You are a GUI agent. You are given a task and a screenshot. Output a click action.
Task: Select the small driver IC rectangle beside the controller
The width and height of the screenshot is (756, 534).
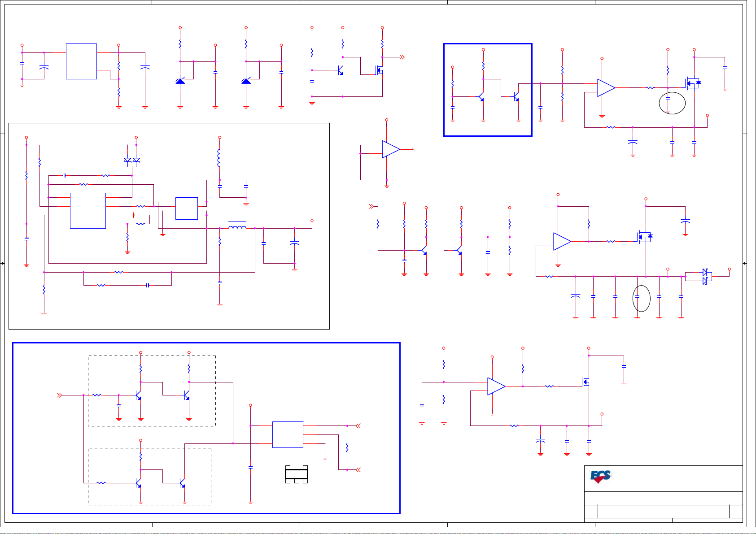pyautogui.click(x=187, y=208)
